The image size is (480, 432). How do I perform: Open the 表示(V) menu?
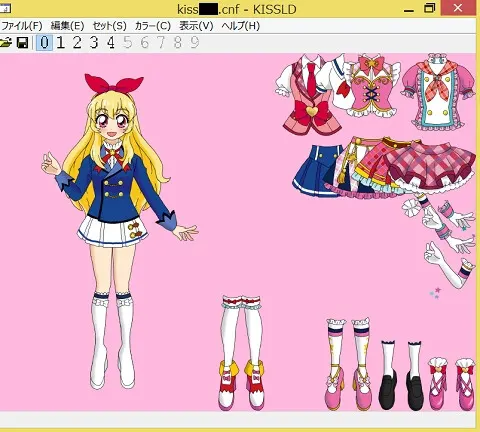click(x=196, y=26)
